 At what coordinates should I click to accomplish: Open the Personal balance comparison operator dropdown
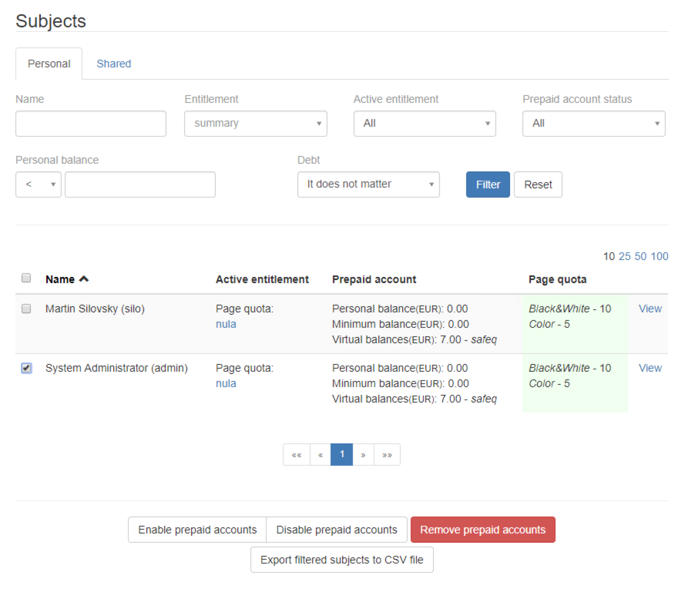tap(38, 185)
